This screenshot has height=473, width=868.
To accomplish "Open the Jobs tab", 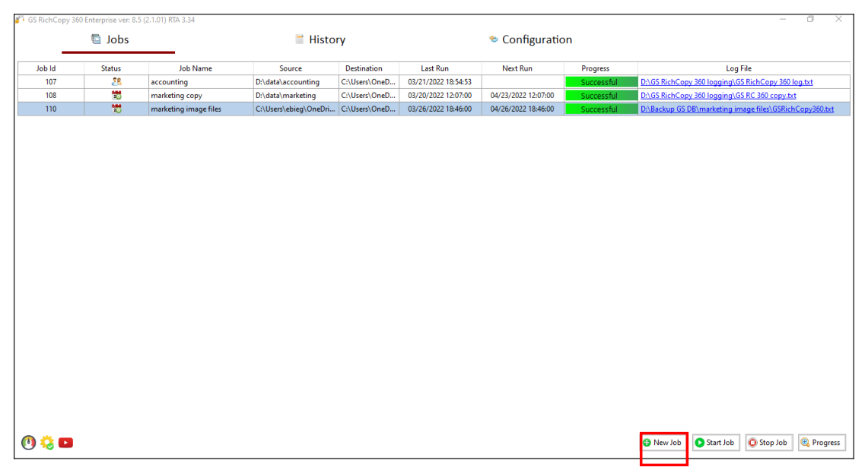I will [x=110, y=40].
